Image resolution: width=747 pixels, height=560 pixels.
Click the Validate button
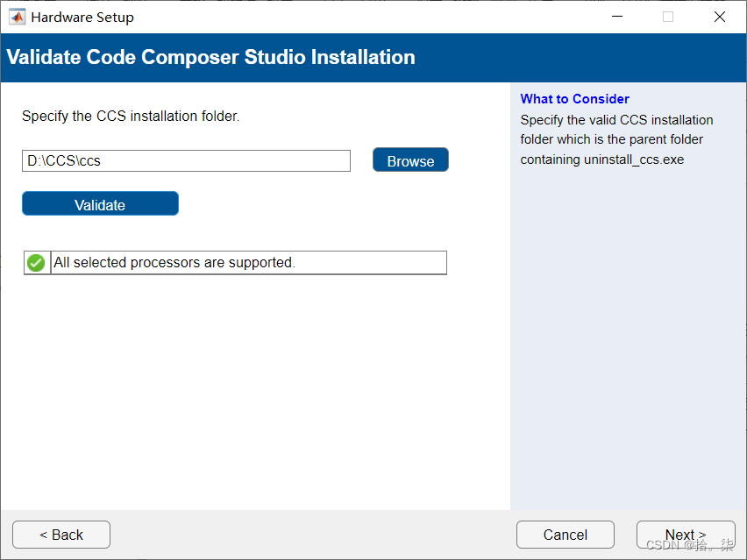100,204
